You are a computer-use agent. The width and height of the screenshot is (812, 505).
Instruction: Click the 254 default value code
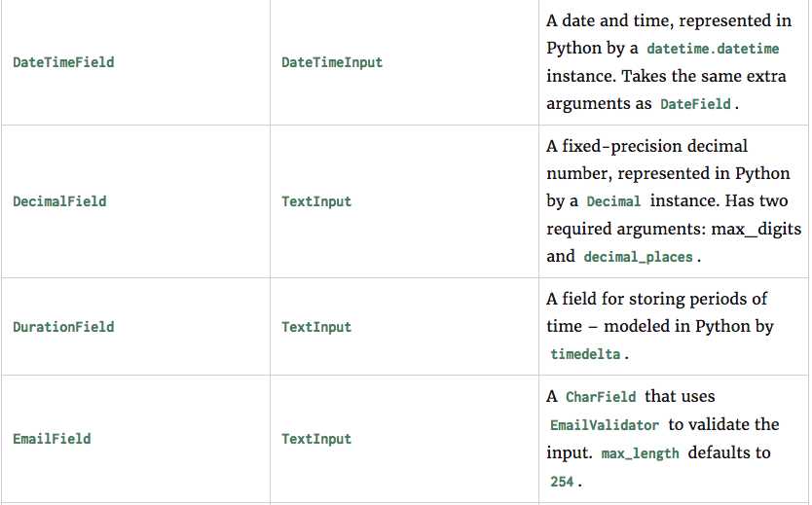[562, 482]
